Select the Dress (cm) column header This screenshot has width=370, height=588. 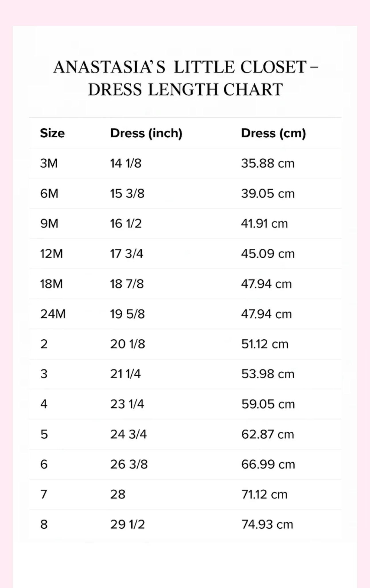click(273, 133)
